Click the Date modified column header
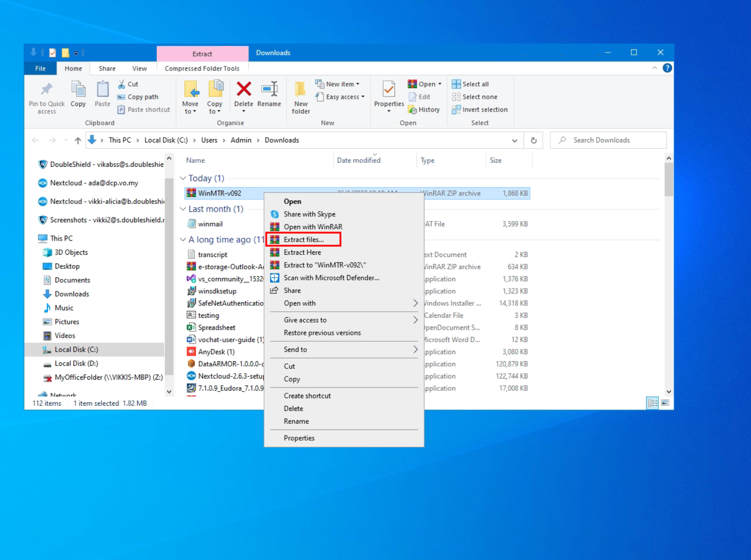751x560 pixels. pos(358,160)
